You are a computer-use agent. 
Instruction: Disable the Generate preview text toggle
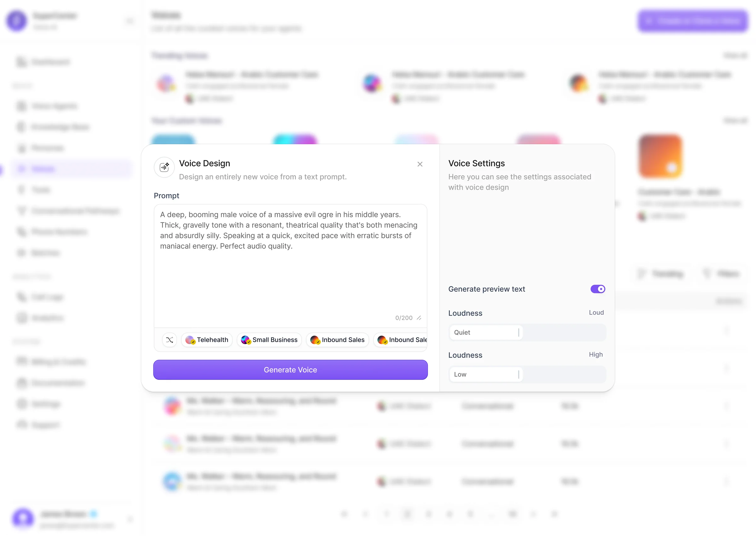597,289
